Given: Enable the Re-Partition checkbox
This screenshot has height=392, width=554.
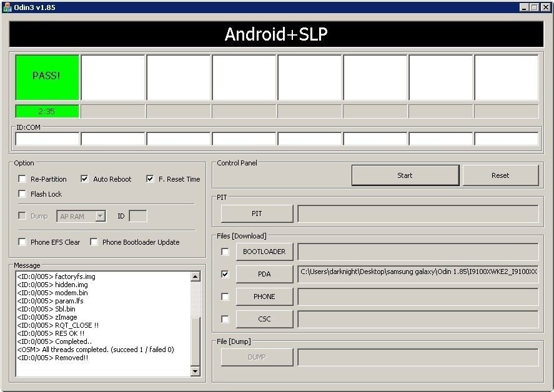Looking at the screenshot, I should coord(22,179).
